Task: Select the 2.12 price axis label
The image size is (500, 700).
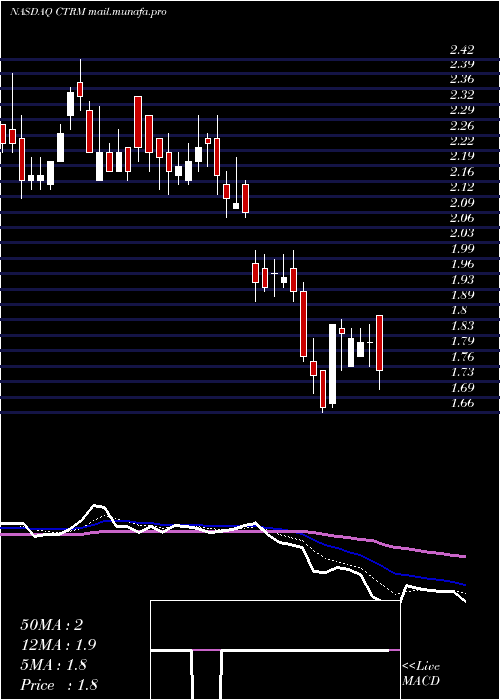Action: pyautogui.click(x=462, y=187)
